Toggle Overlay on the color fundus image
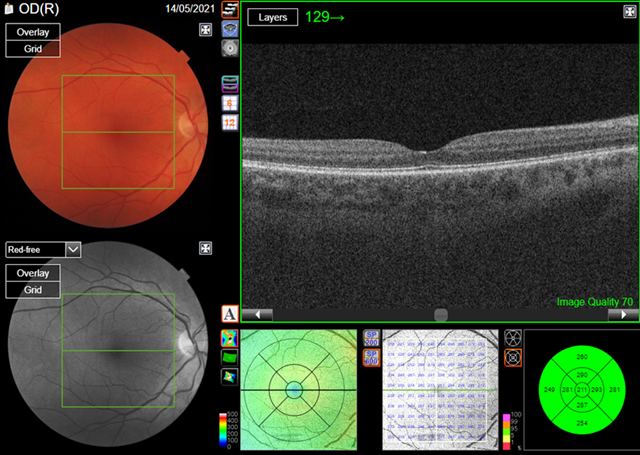 (33, 32)
